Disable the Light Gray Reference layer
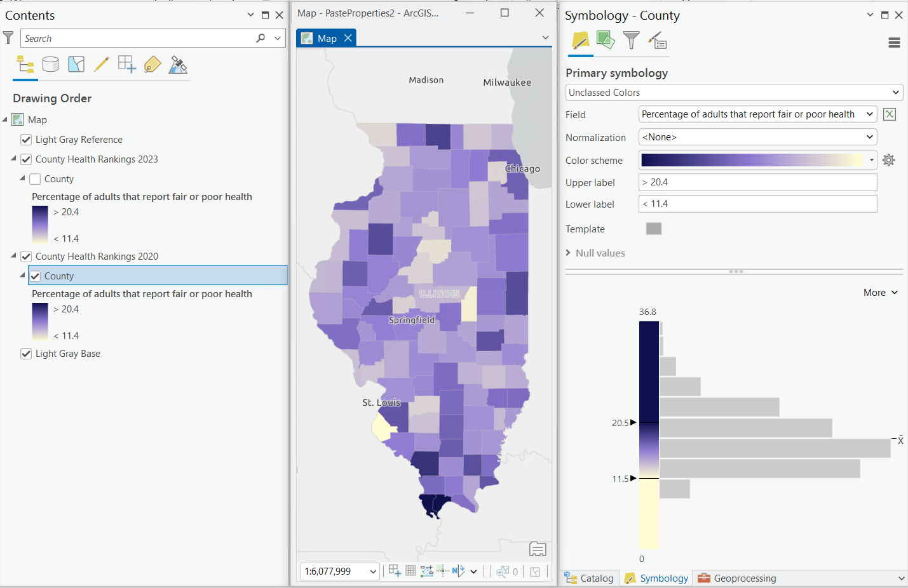908x588 pixels. 26,139
